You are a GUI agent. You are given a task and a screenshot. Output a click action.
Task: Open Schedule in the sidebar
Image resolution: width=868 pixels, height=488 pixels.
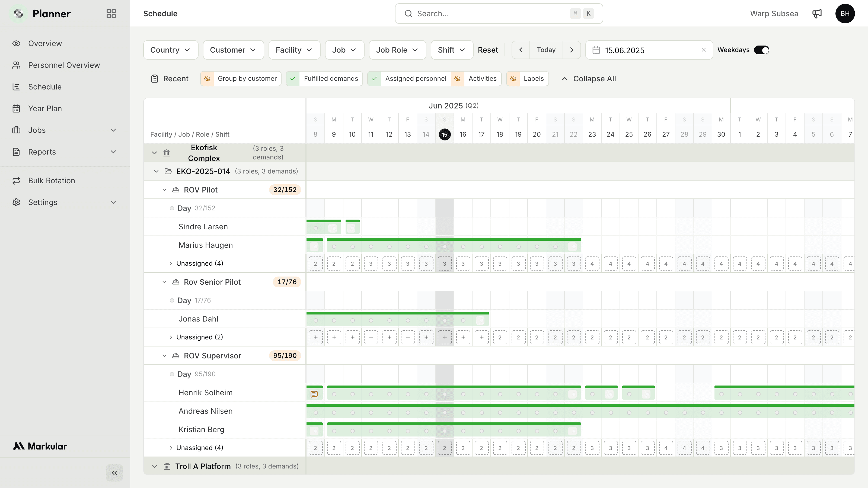[65, 87]
